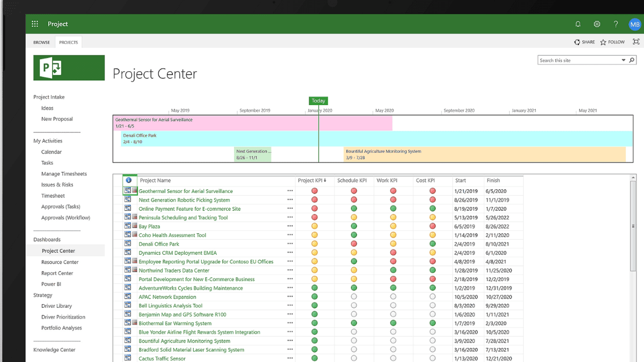This screenshot has width=644, height=362.
Task: Click the site search magnifier icon
Action: click(632, 60)
